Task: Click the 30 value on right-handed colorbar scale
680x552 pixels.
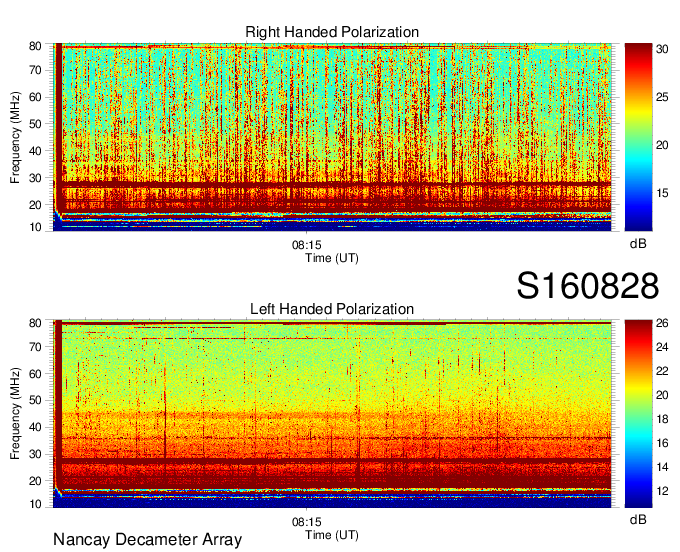Action: tap(662, 49)
